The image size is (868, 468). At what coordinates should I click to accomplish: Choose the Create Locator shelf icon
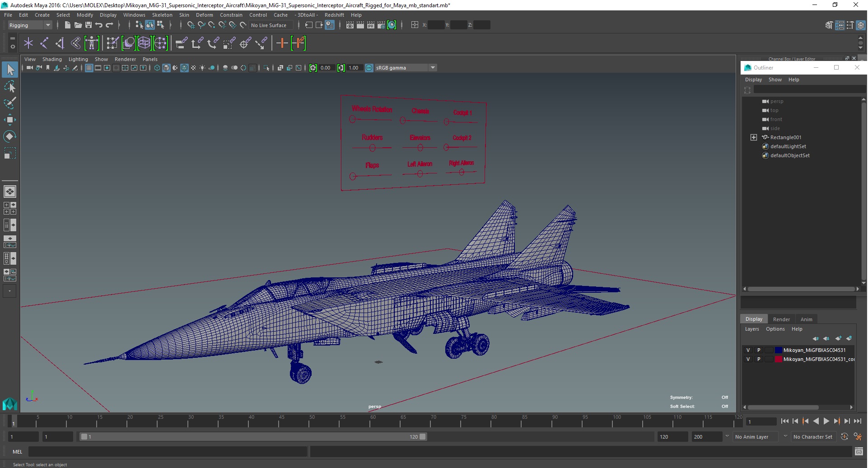tap(28, 43)
